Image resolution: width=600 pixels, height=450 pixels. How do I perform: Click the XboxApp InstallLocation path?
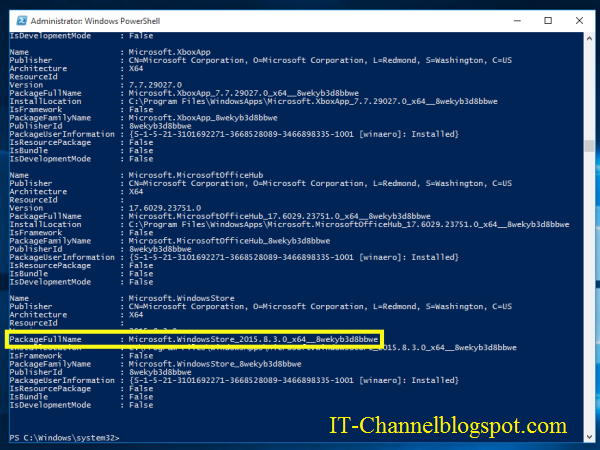coord(313,101)
